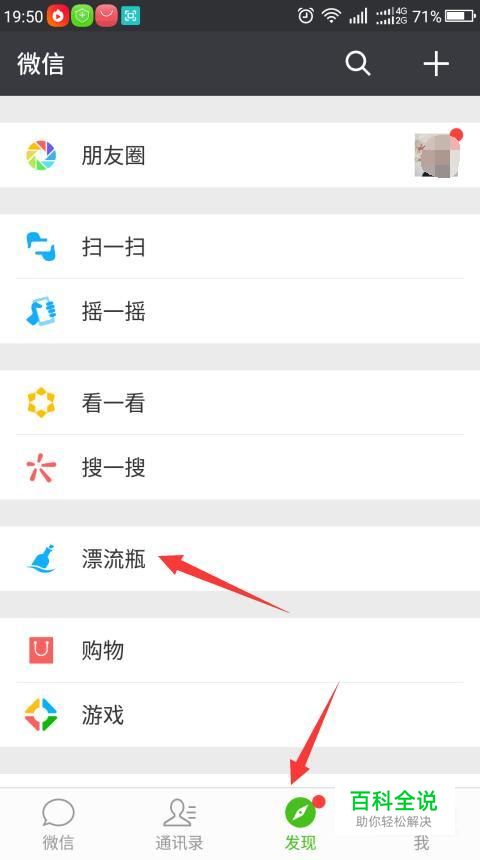The image size is (480, 860).
Task: Tap the 摇一摇 shake phone icon
Action: 41,312
